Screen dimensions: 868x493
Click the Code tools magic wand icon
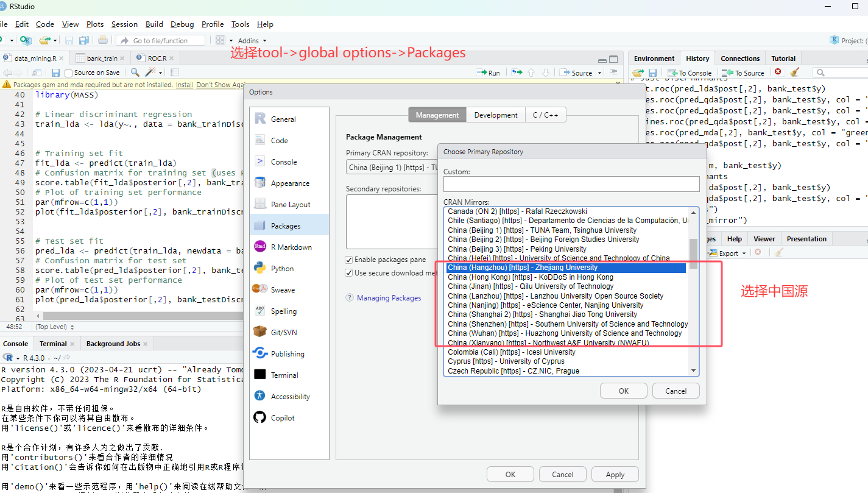tap(150, 73)
